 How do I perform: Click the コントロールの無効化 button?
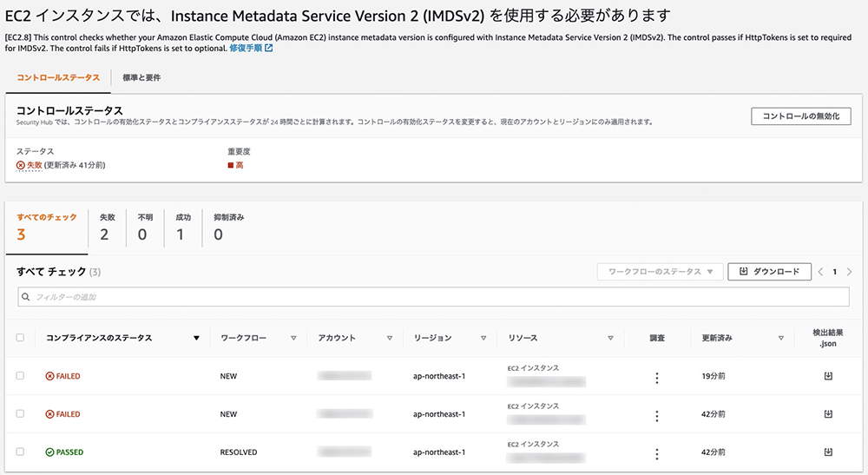tap(800, 116)
